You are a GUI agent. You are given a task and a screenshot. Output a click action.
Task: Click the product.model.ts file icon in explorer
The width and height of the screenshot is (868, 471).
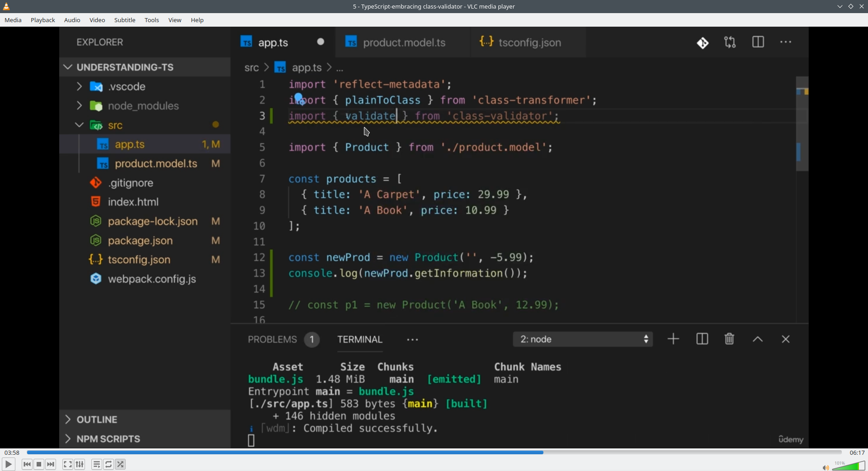[x=103, y=164]
